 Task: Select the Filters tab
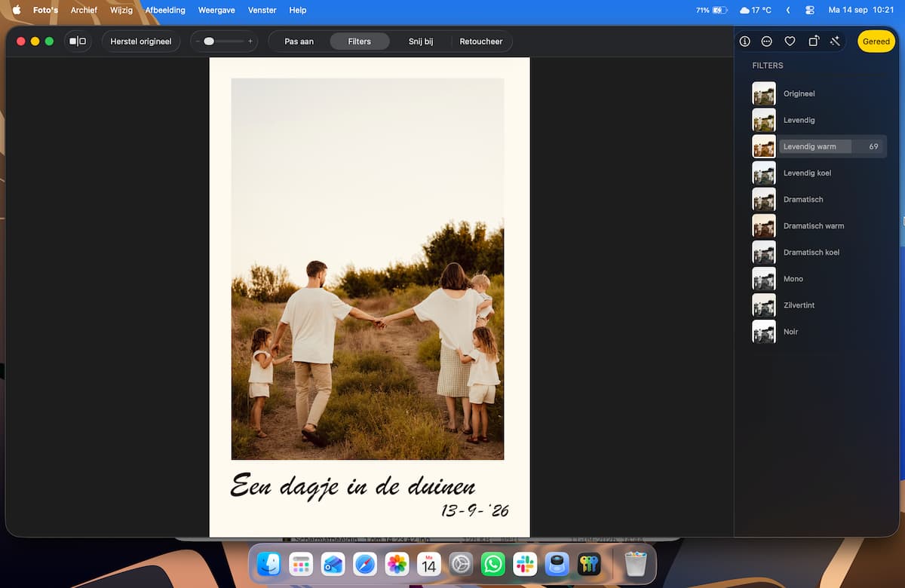pos(360,41)
